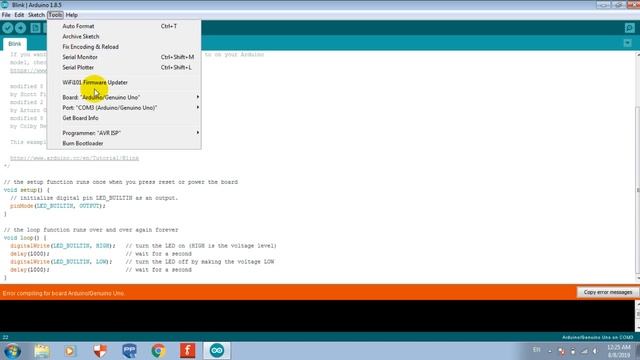Choose Auto Format from Tools menu
This screenshot has width=640, height=360.
(124, 26)
